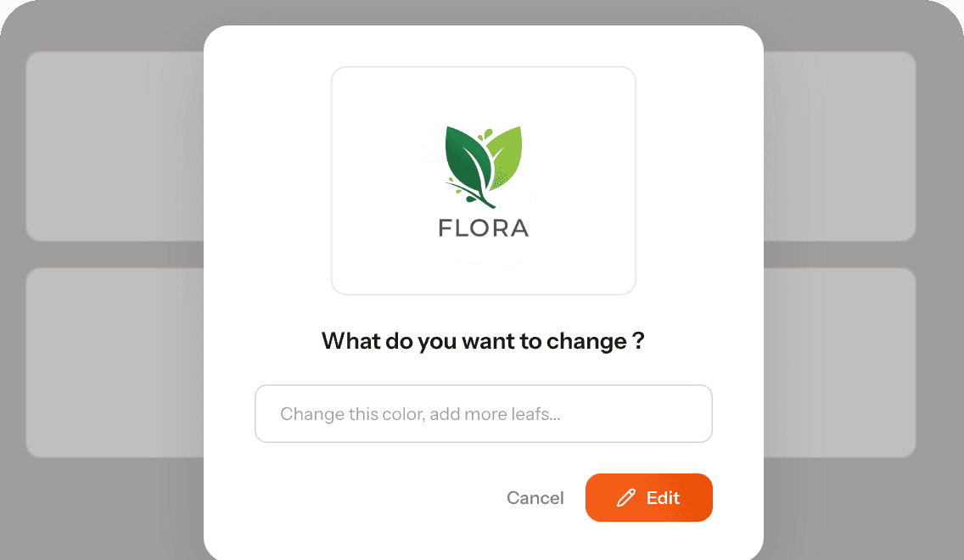Focus the change description input field

coord(483,414)
